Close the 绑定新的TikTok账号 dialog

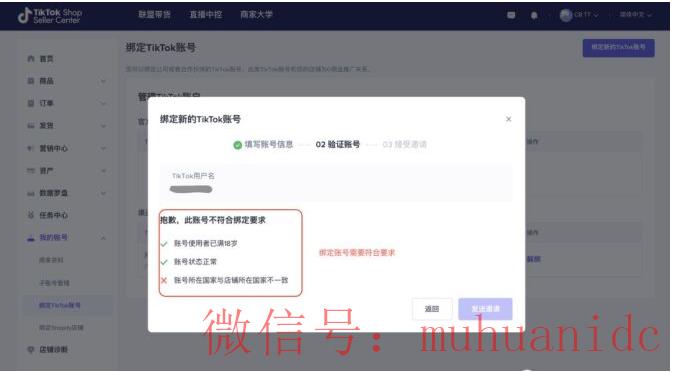coord(508,119)
